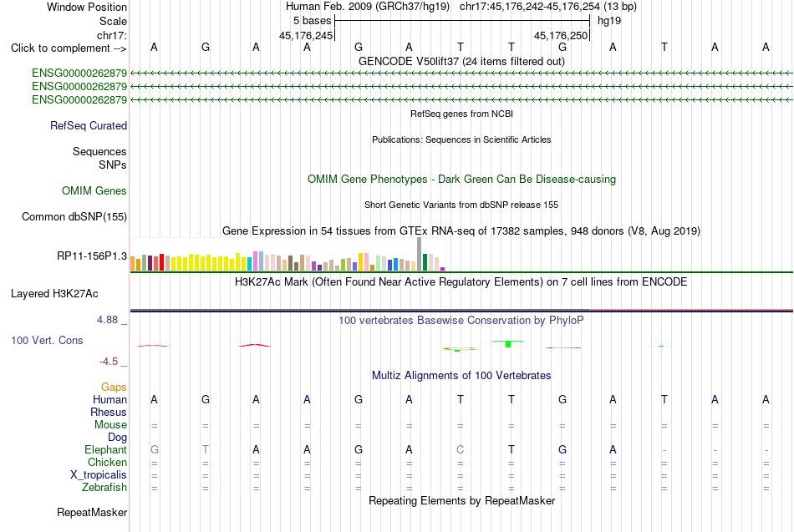Click the 100 Vert. Cons label
This screenshot has height=532, width=794.
(x=47, y=340)
